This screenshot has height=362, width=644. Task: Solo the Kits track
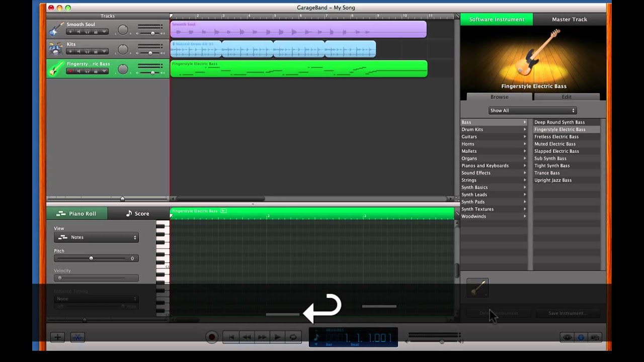pyautogui.click(x=87, y=51)
